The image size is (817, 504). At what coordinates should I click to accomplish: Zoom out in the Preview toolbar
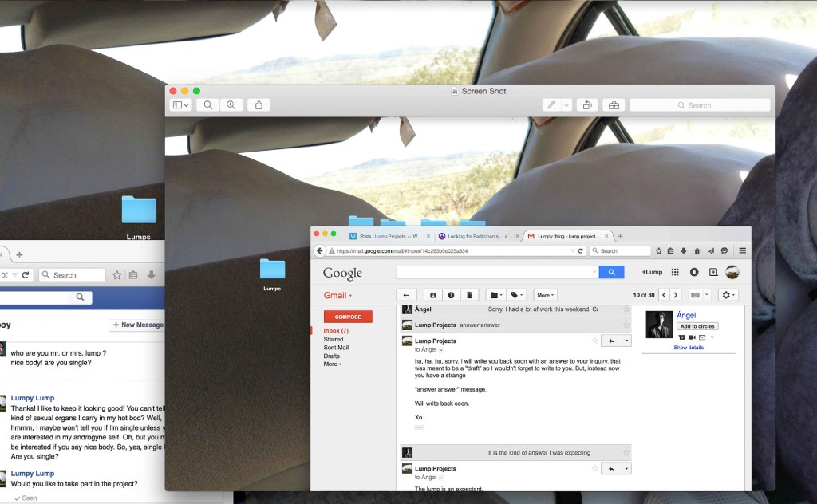tap(208, 105)
